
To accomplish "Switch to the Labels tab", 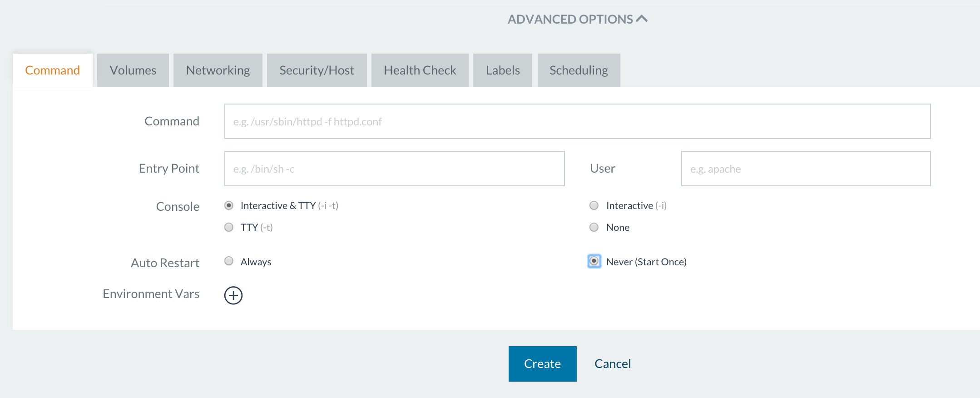I will (x=502, y=70).
